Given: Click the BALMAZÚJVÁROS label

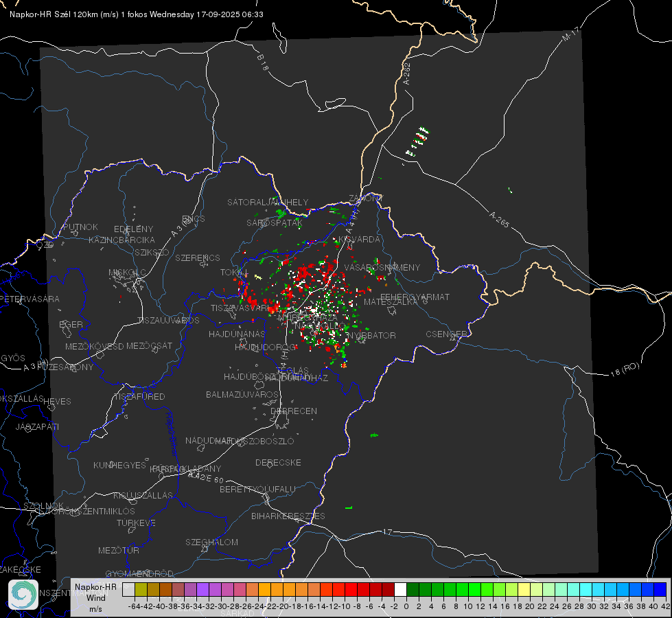Looking at the screenshot, I should tap(242, 394).
